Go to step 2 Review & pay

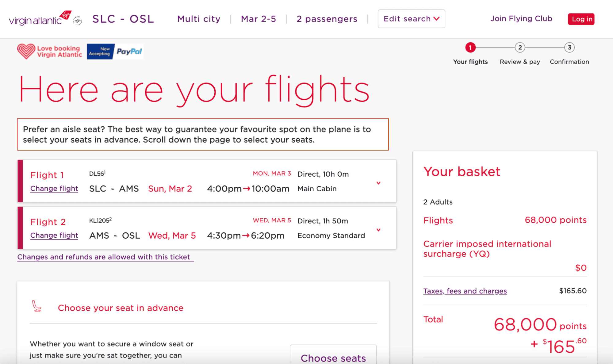(x=520, y=48)
